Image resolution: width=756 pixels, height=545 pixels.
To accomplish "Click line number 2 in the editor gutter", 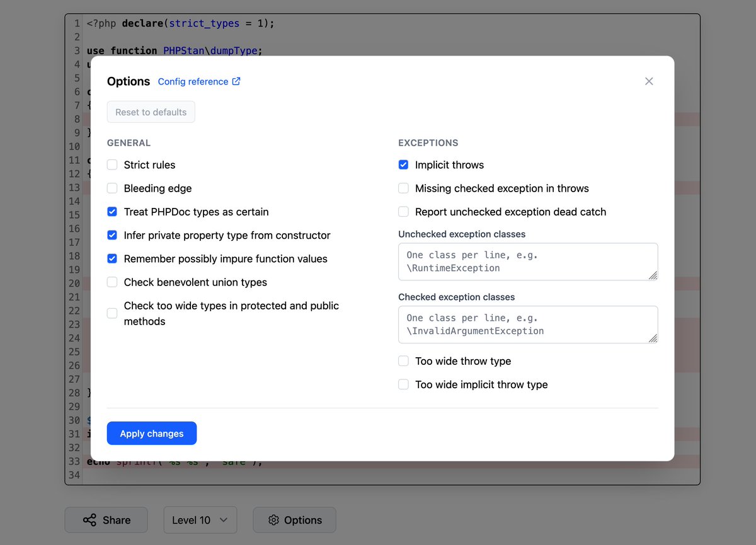I will 77,37.
